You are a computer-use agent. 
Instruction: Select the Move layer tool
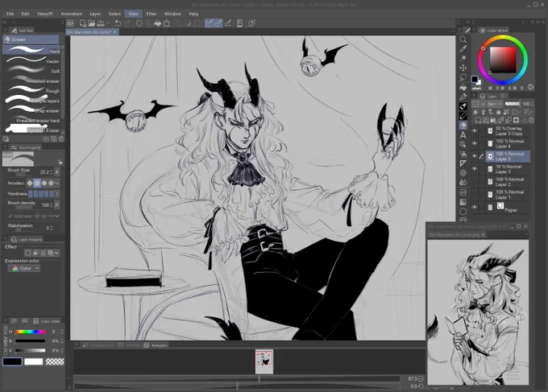tap(463, 68)
